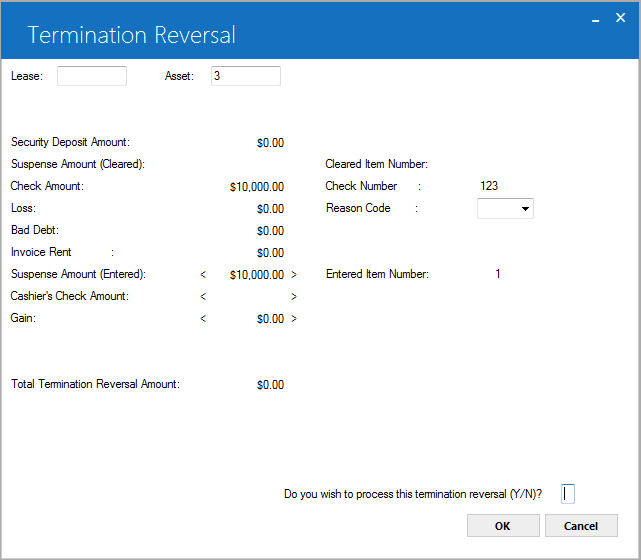Click the OK button
The image size is (641, 560).
click(503, 526)
